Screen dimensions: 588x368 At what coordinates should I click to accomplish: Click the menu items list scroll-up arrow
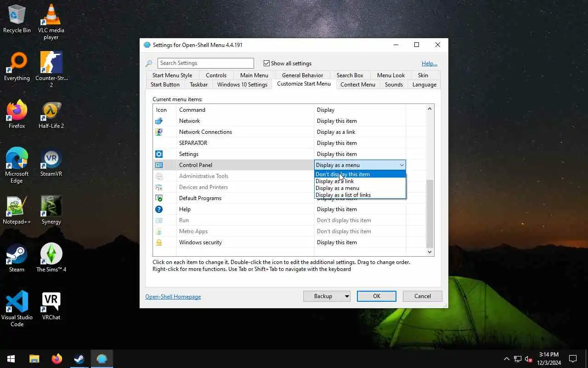(x=430, y=109)
